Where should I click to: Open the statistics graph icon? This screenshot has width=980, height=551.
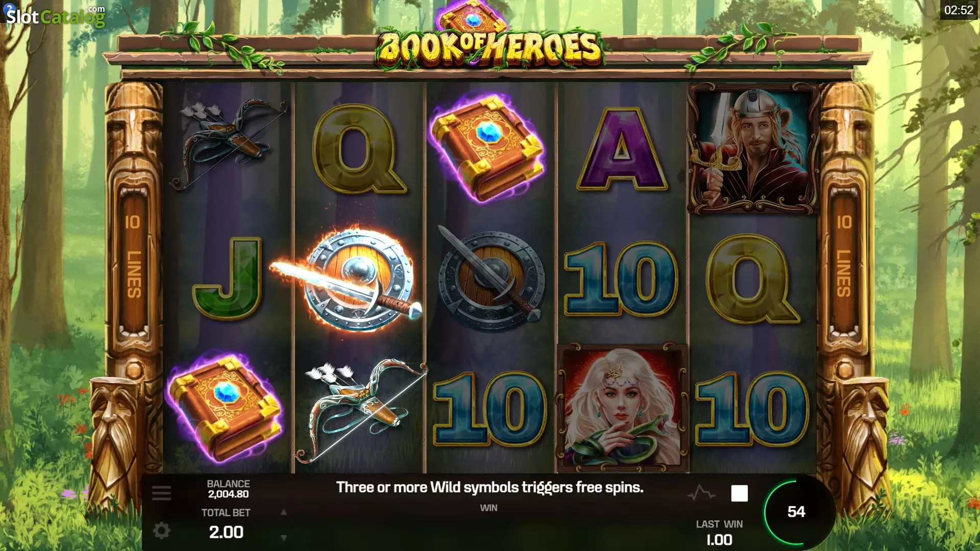(701, 493)
